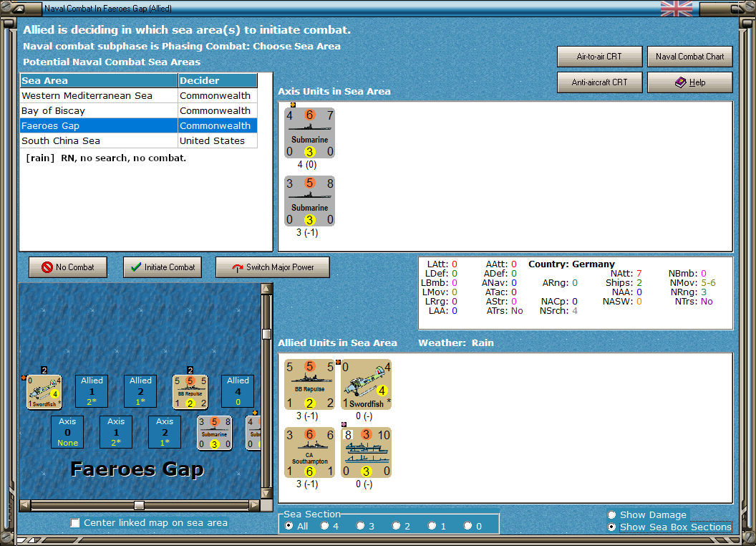Click the Allied section 4 sea box on the map
756x546 pixels.
[x=238, y=391]
